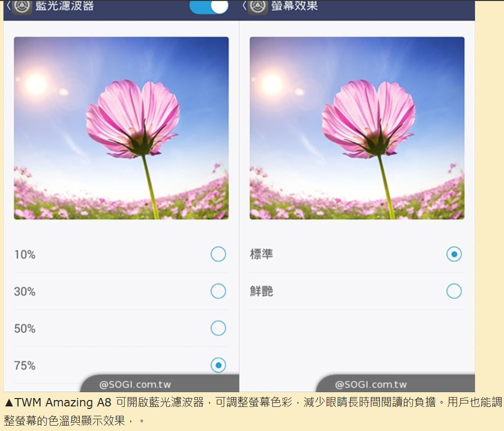Click the 50% option label
Image resolution: width=504 pixels, height=431 pixels.
click(x=25, y=328)
